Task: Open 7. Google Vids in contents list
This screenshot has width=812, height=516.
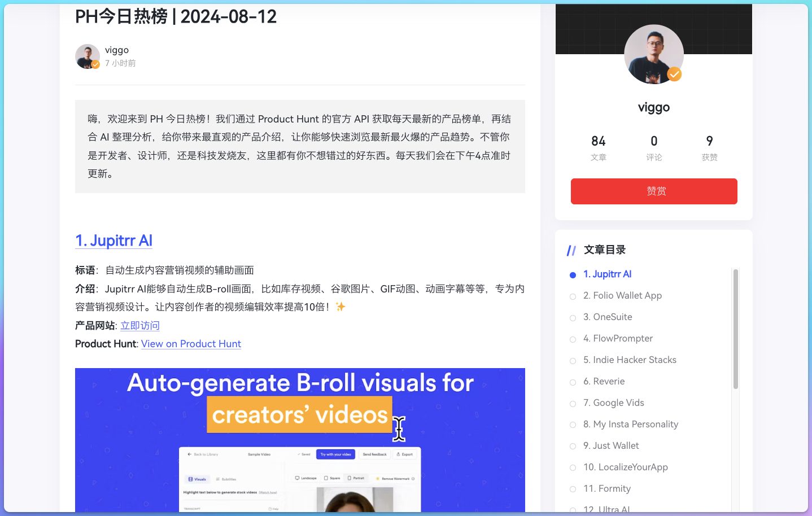Action: [x=613, y=403]
